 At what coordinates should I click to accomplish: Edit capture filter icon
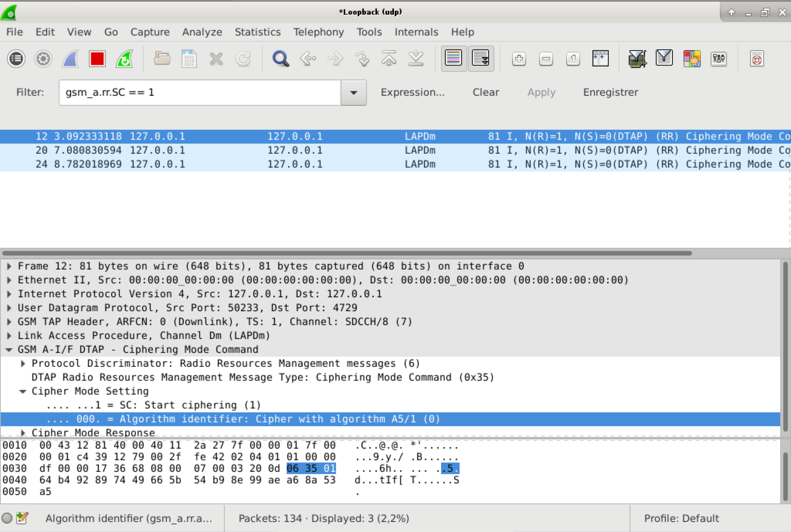click(637, 59)
